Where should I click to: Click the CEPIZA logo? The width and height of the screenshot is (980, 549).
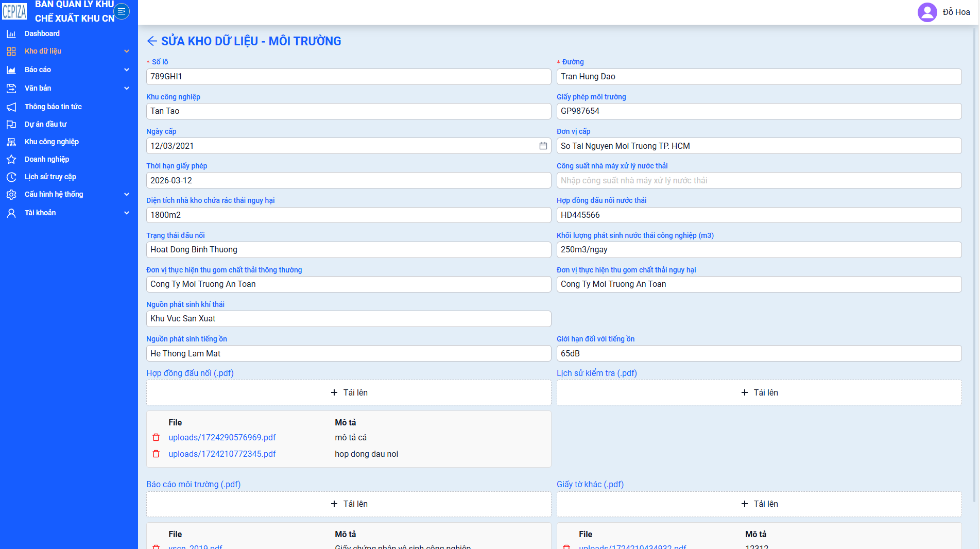14,11
